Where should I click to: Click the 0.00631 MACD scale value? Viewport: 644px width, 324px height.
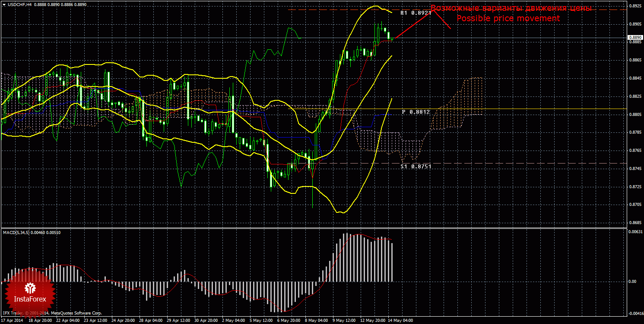click(635, 232)
